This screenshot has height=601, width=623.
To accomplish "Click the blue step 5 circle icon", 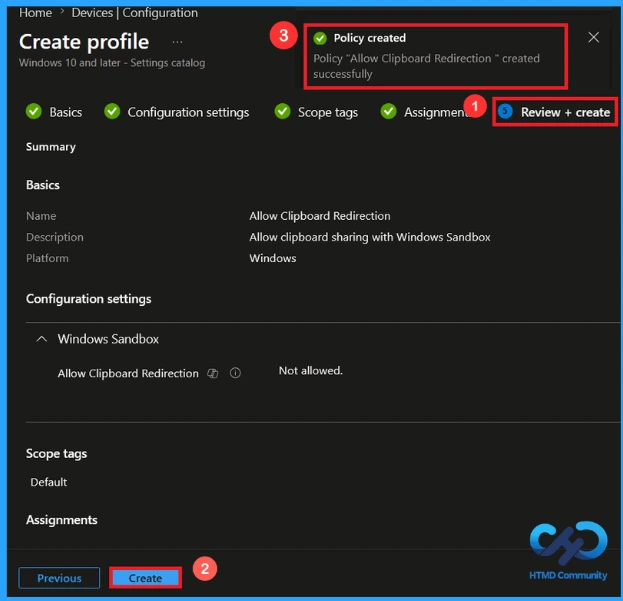I will pyautogui.click(x=505, y=112).
